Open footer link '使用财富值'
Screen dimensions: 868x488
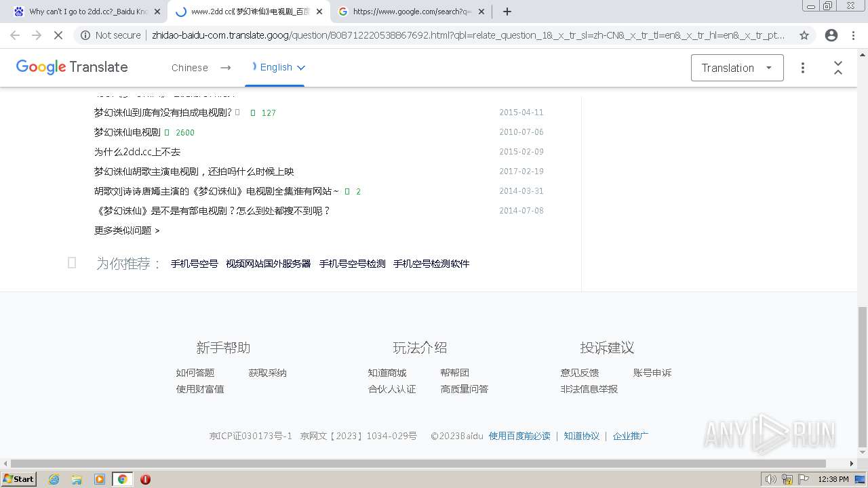pyautogui.click(x=200, y=389)
